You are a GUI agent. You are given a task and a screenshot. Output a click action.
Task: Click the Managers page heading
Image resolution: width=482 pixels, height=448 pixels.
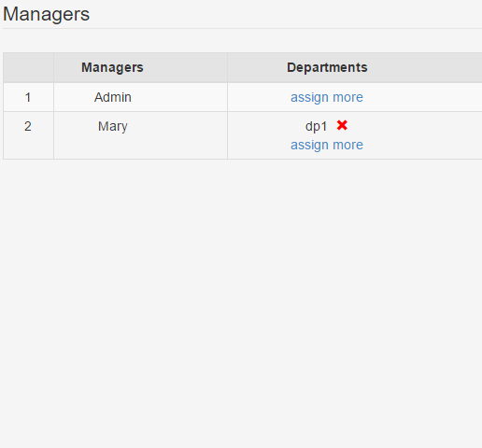pos(46,14)
